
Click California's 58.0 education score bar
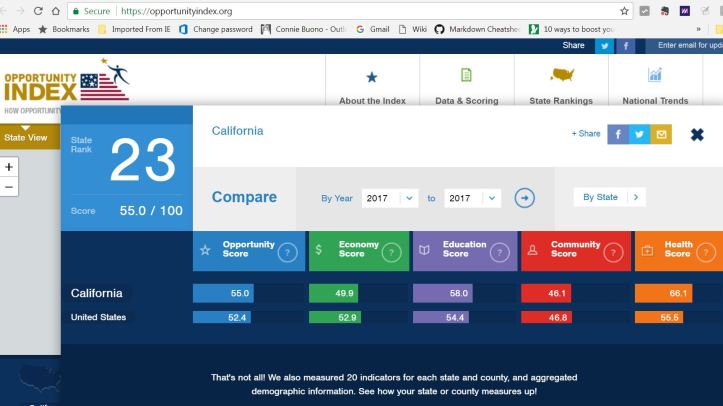point(443,293)
